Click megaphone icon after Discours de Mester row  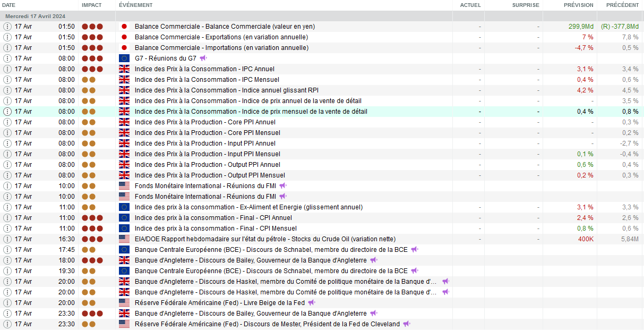tap(407, 324)
